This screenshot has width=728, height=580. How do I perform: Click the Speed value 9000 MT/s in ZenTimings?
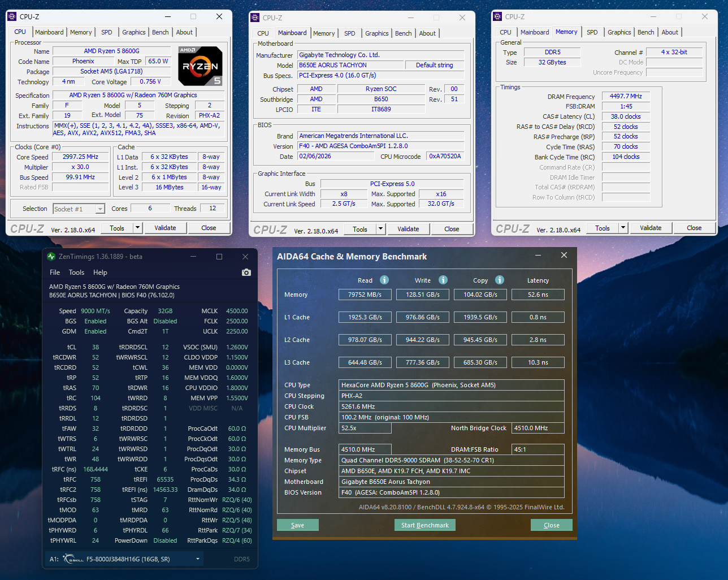click(x=96, y=311)
